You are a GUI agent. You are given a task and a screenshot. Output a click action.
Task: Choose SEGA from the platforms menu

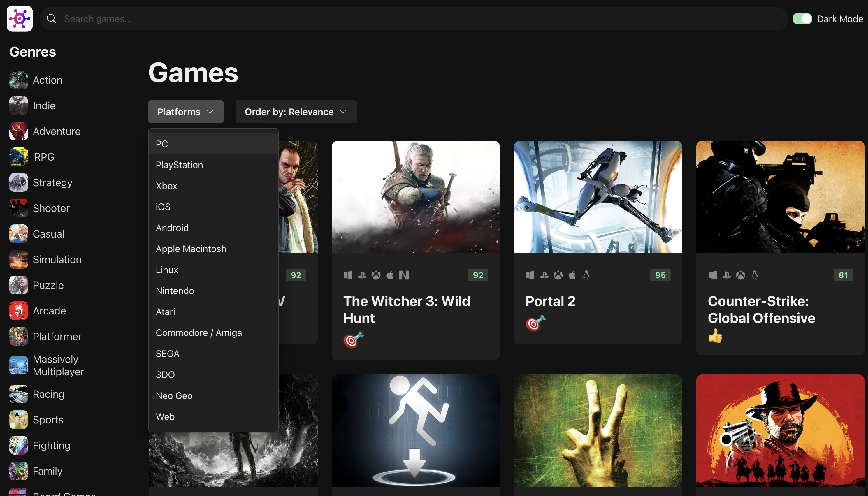point(213,353)
